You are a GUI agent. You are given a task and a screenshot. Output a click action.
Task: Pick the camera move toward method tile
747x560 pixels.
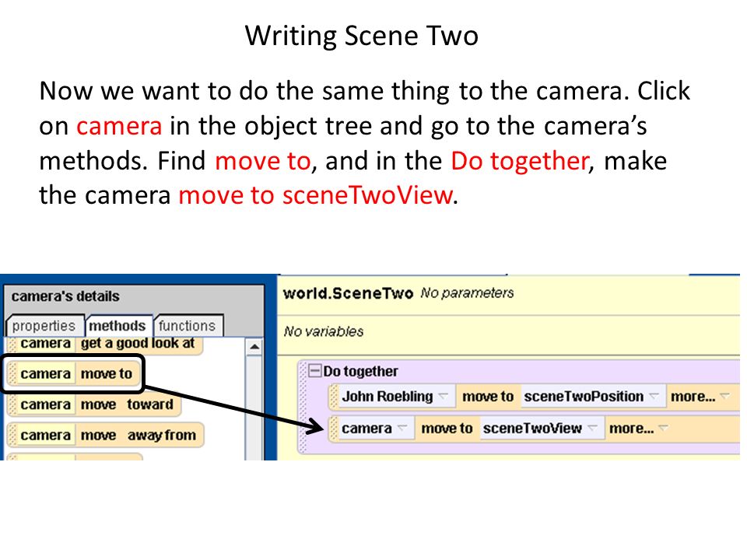[x=95, y=404]
